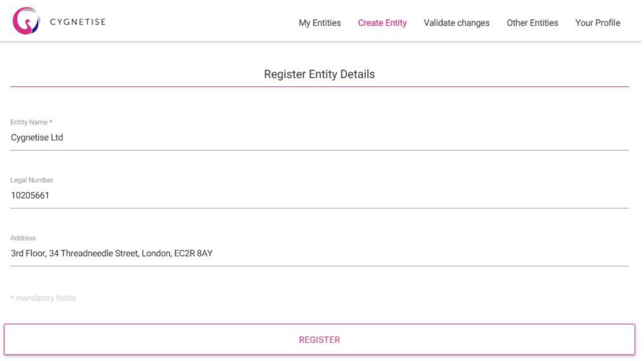Screen dimensions: 644x361
Task: Click the Entity Name label
Action: click(x=29, y=123)
